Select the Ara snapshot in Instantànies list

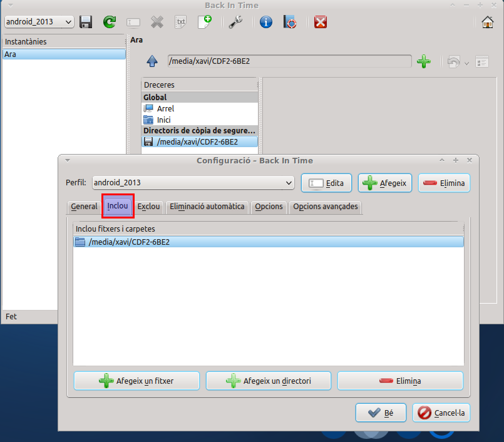click(x=63, y=54)
